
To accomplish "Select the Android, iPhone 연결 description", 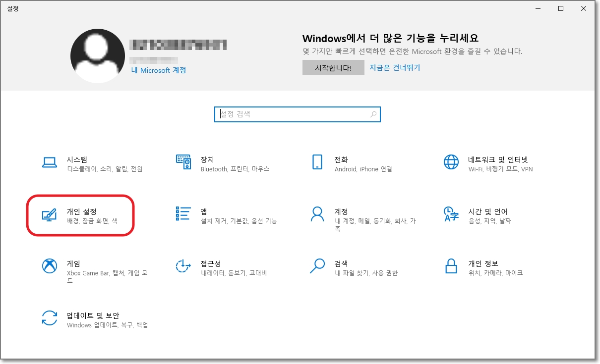I will tap(363, 169).
